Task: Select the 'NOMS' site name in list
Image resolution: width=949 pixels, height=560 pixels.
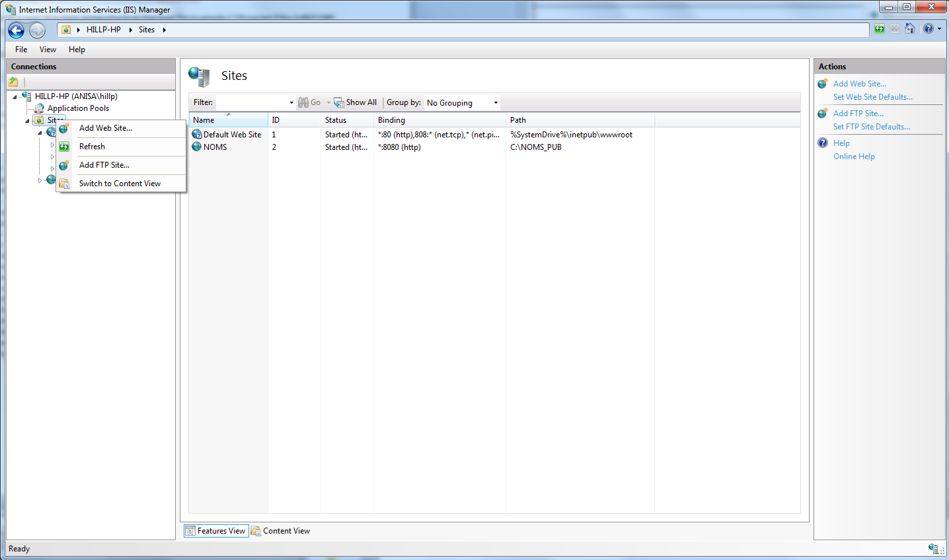Action: [x=215, y=147]
